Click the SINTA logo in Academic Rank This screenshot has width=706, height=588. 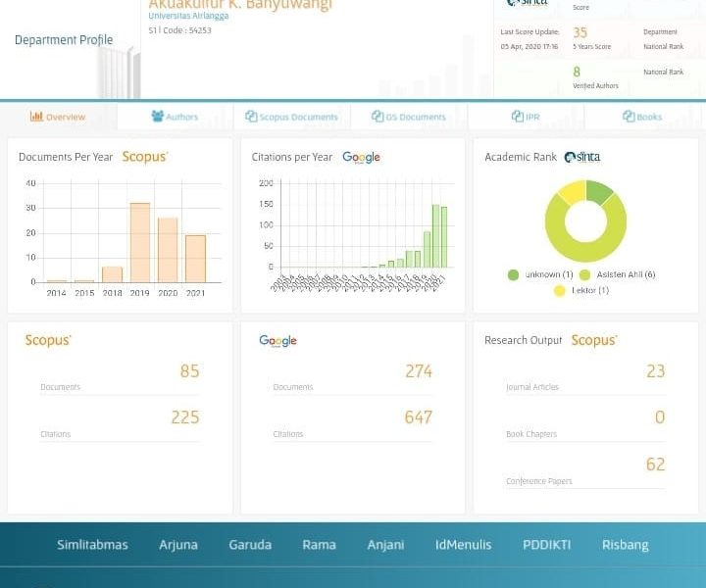click(581, 157)
